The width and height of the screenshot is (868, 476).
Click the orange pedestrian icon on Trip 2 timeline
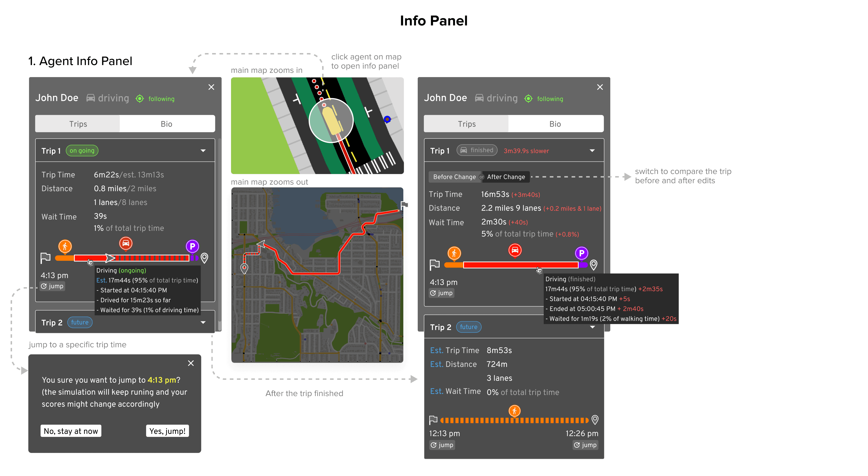tap(514, 411)
